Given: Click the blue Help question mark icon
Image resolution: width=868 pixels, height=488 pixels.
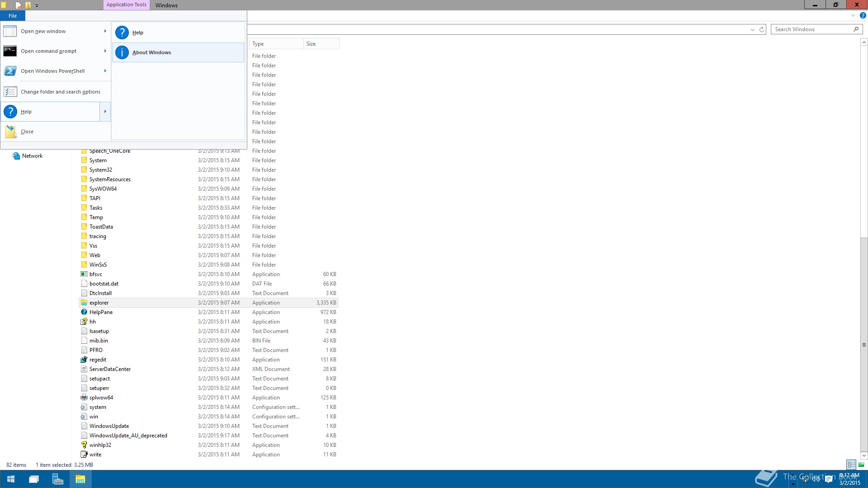Looking at the screenshot, I should pos(863,15).
